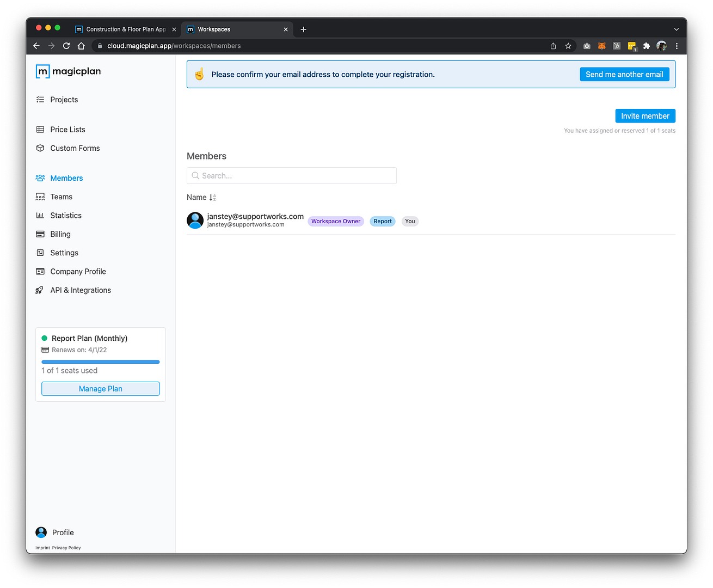Open the tab search dropdown chevron
The width and height of the screenshot is (713, 588).
[676, 29]
